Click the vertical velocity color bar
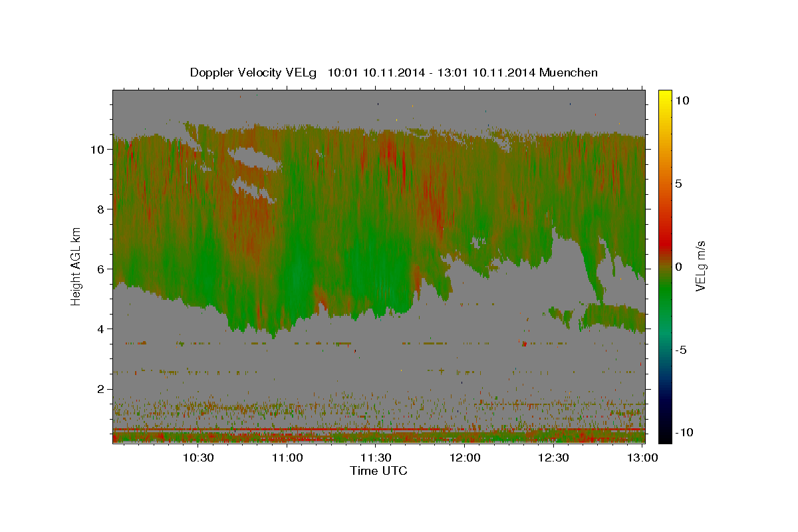The image size is (798, 532). coord(664,266)
